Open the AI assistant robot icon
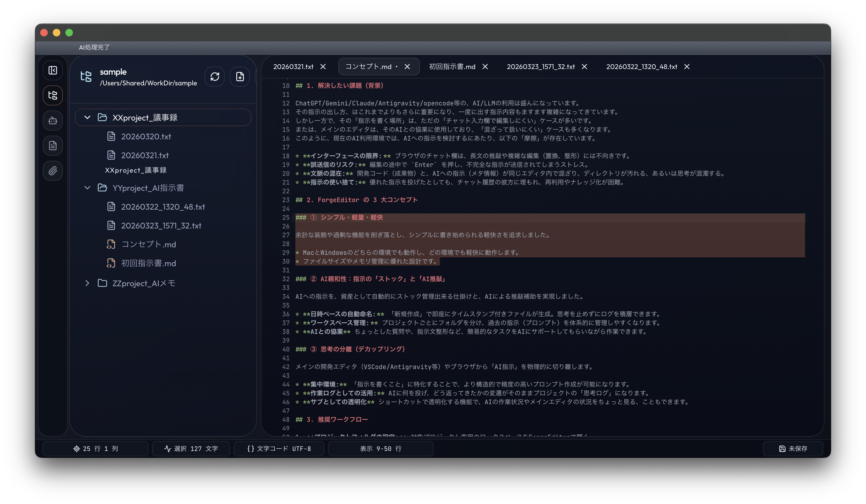This screenshot has width=866, height=504. 52,121
